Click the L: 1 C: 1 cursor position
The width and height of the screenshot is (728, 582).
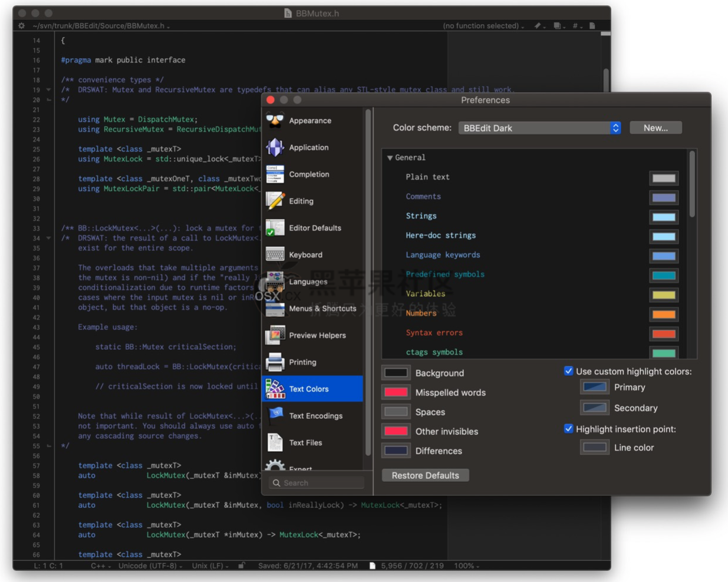48,566
